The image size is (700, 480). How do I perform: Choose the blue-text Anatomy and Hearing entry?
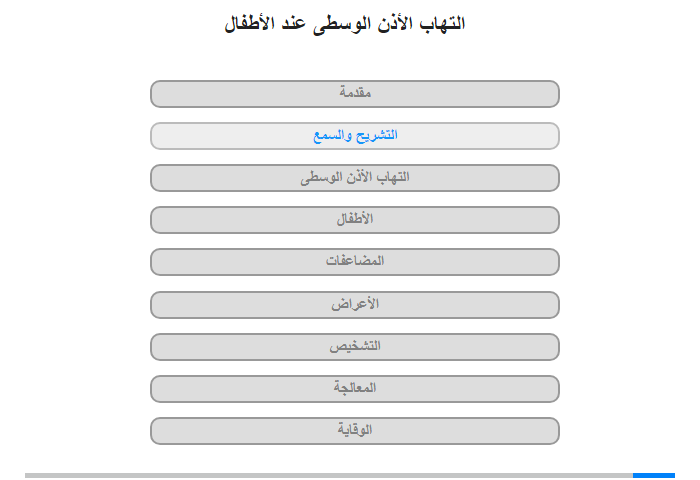[x=355, y=136]
